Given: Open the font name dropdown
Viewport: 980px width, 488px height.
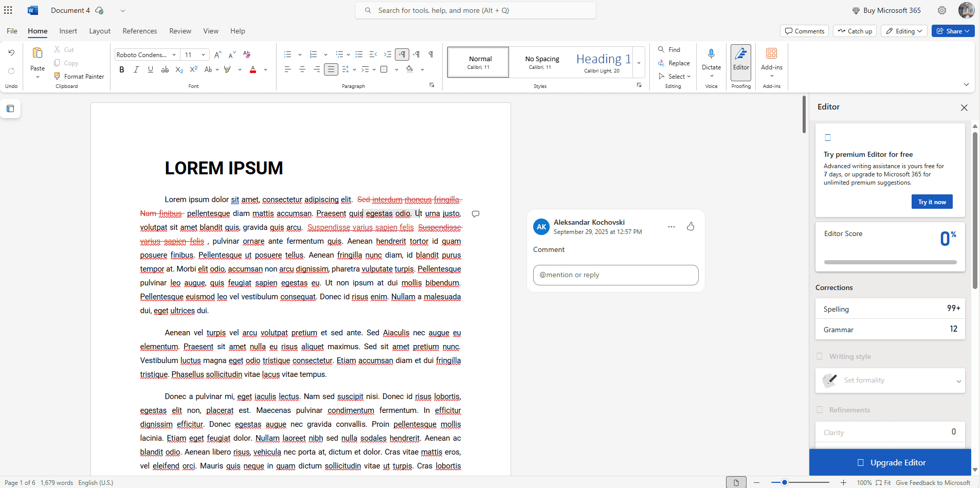Looking at the screenshot, I should tap(174, 55).
